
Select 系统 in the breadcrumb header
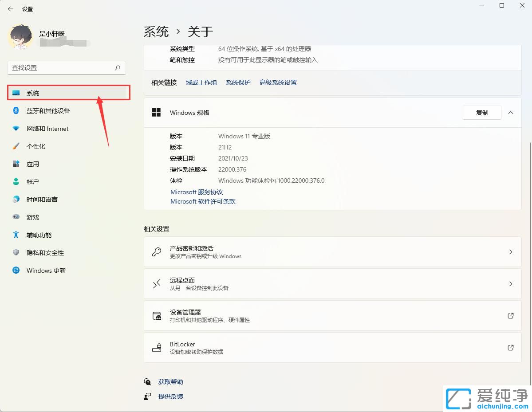point(156,31)
